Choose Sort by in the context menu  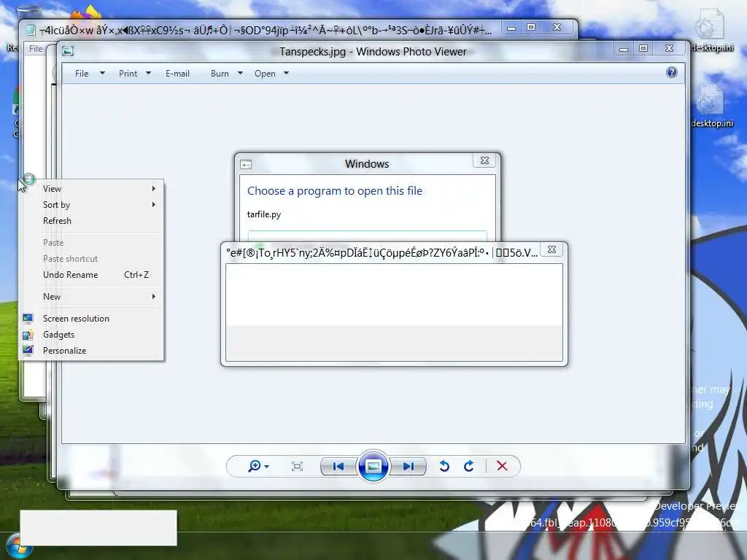point(92,205)
